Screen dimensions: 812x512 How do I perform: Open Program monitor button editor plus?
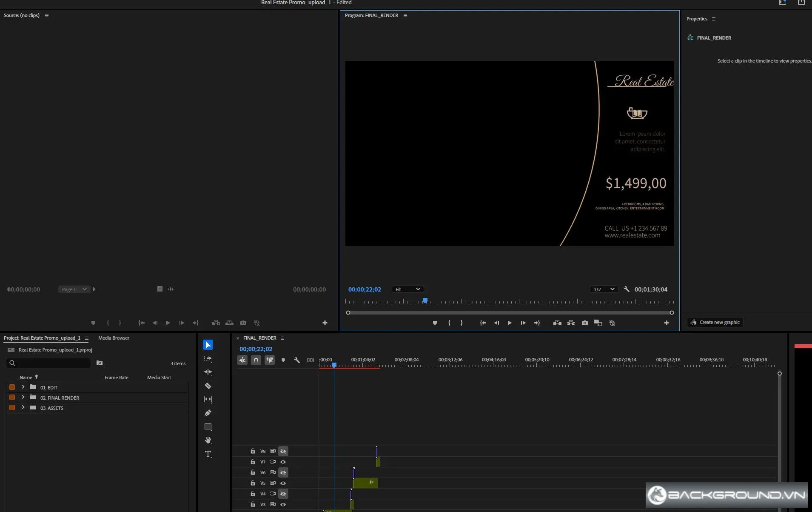667,323
